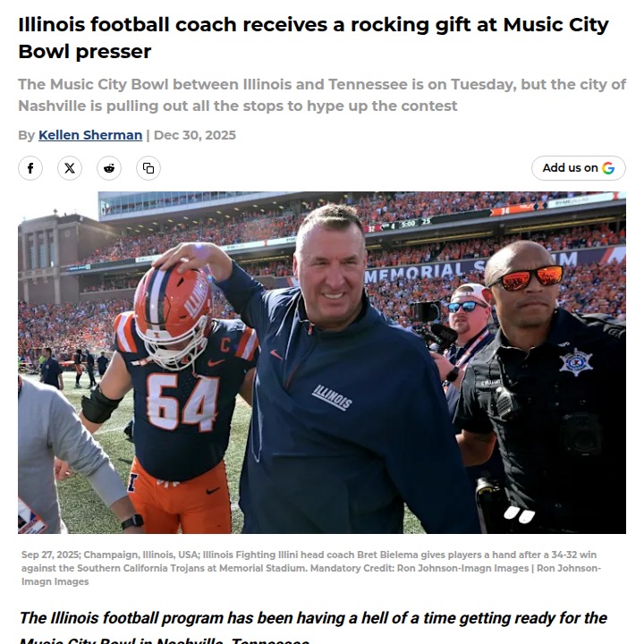This screenshot has height=644, width=644.
Task: Open Kellen Sherman author page
Action: (90, 135)
